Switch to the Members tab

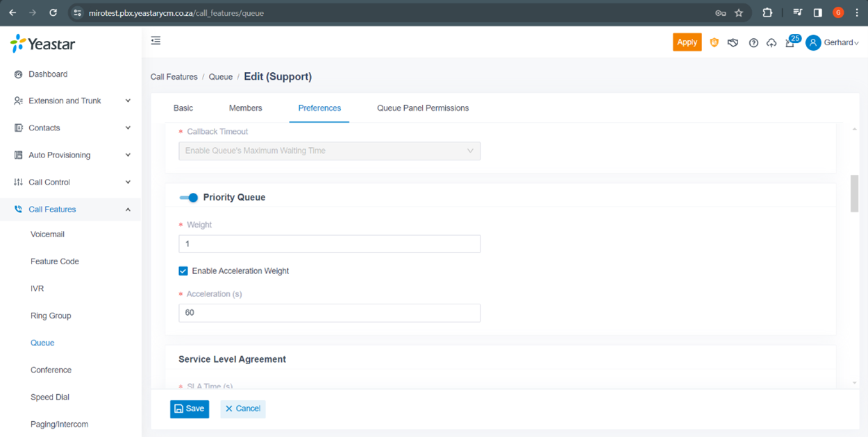tap(245, 108)
